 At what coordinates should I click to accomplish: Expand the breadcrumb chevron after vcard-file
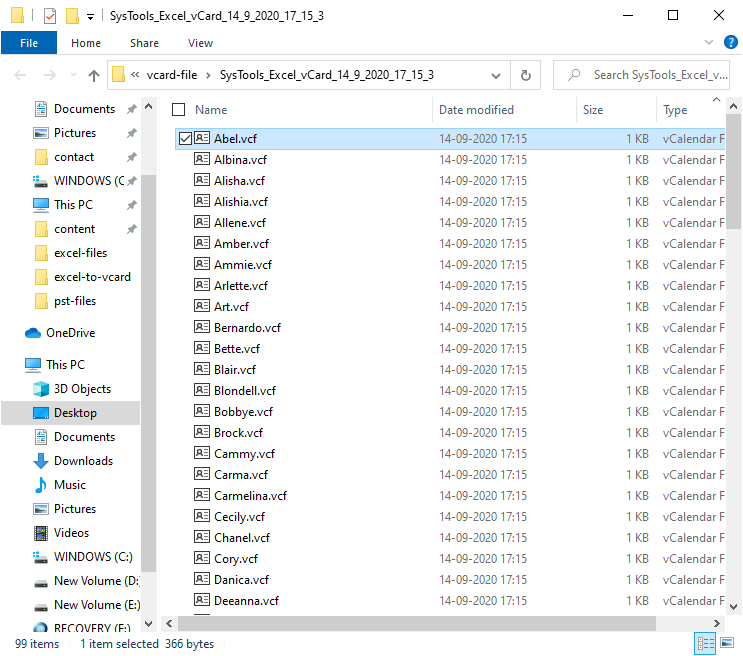[x=208, y=75]
